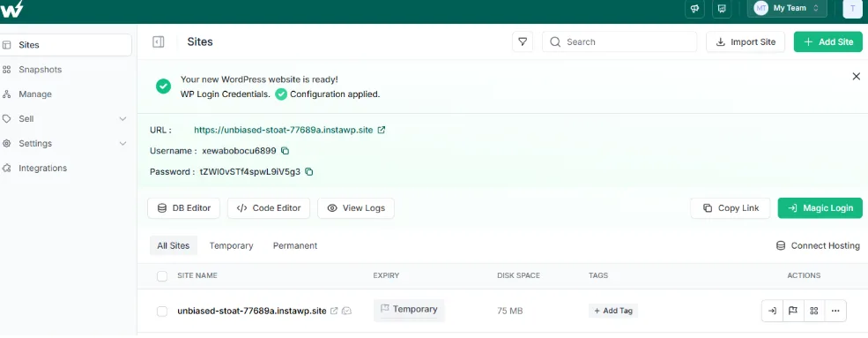Open the My Team switcher dropdown
Screen dimensions: 868x338
click(787, 8)
